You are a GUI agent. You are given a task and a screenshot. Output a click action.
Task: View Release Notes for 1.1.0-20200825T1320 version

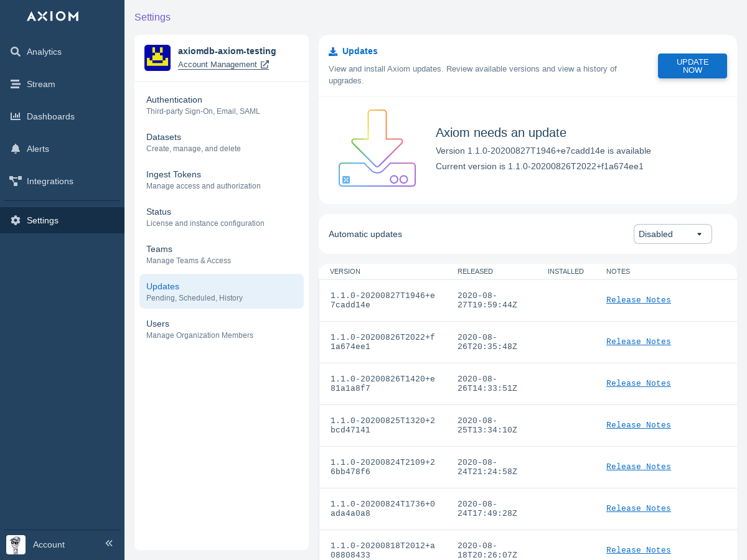pyautogui.click(x=638, y=425)
